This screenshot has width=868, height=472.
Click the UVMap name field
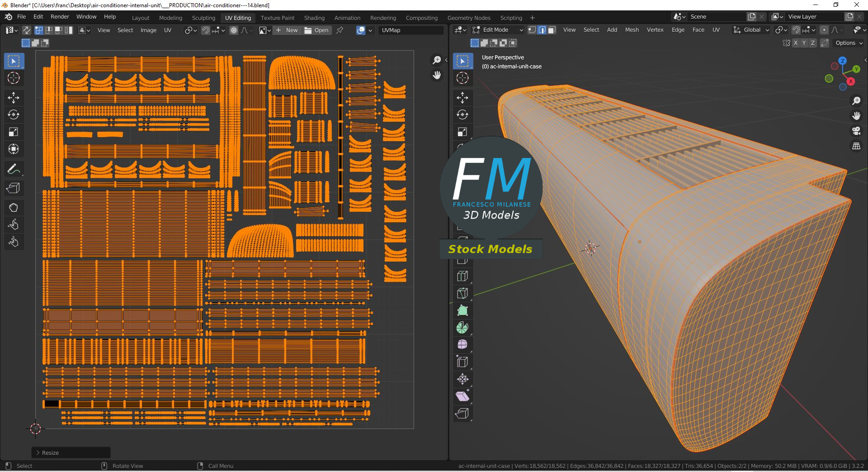[410, 30]
